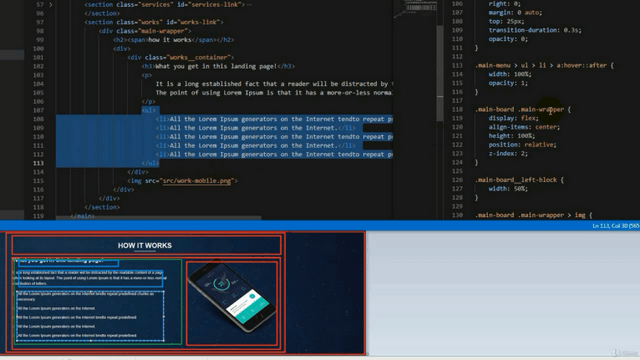This screenshot has width=640, height=360.
Task: Click the h2 'how it works' line
Action: pyautogui.click(x=173, y=40)
